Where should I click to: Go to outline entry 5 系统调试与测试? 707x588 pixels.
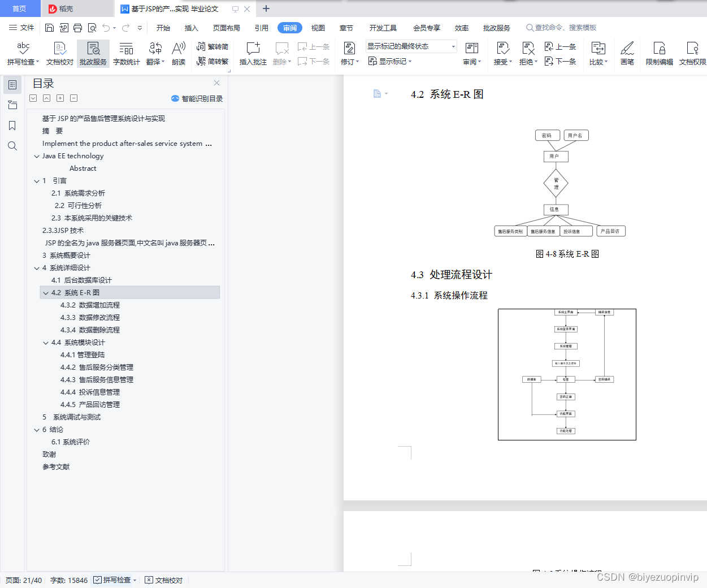click(x=71, y=417)
